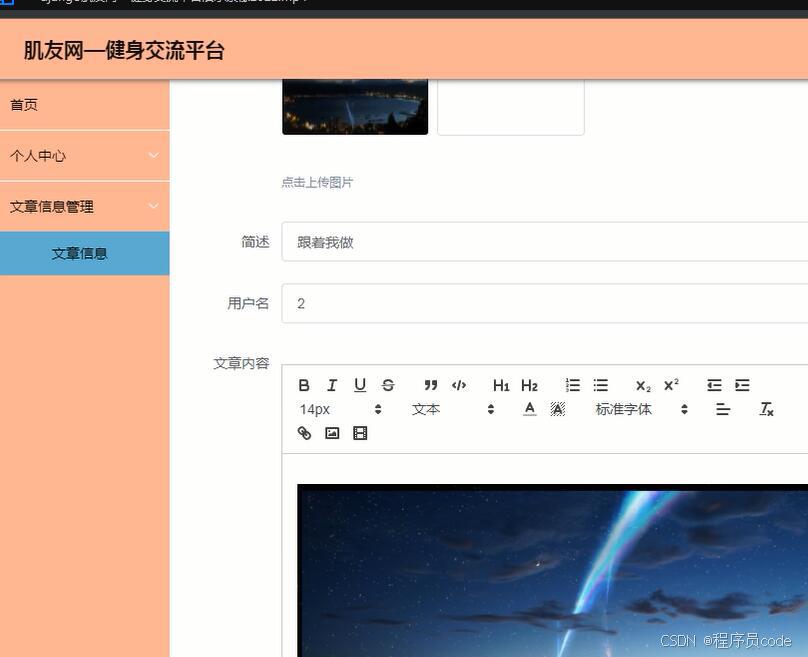Toggle the ordered list format

click(x=573, y=385)
